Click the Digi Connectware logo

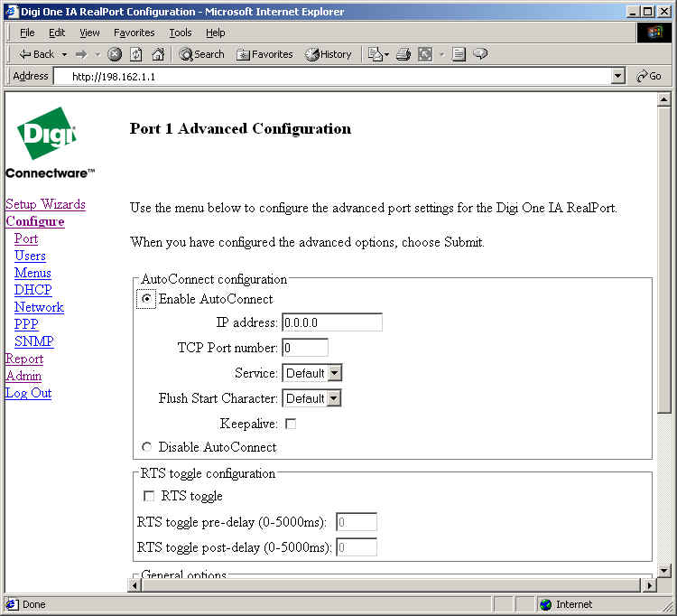coord(47,142)
